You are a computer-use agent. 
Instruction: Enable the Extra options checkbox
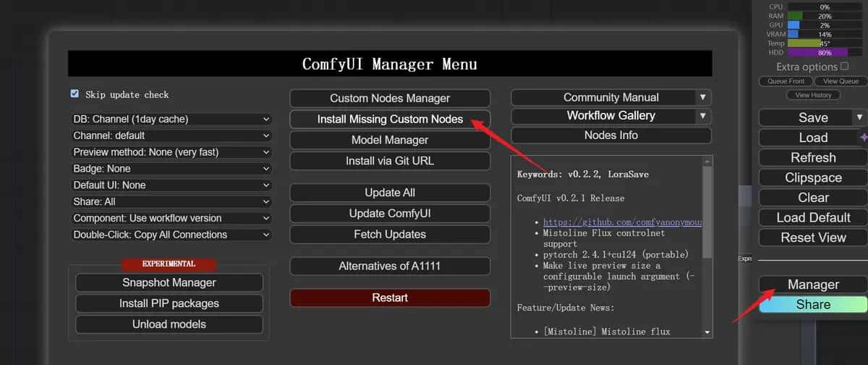(844, 67)
